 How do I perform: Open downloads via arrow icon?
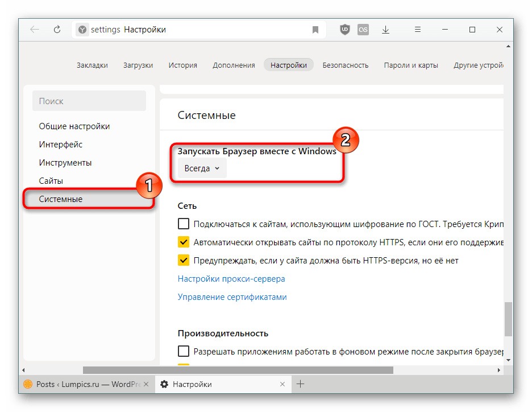point(386,30)
